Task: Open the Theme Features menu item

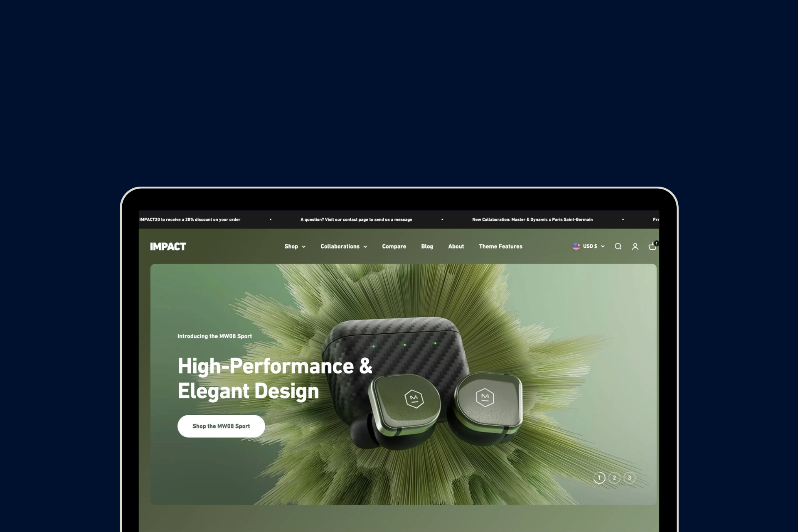Action: (500, 246)
